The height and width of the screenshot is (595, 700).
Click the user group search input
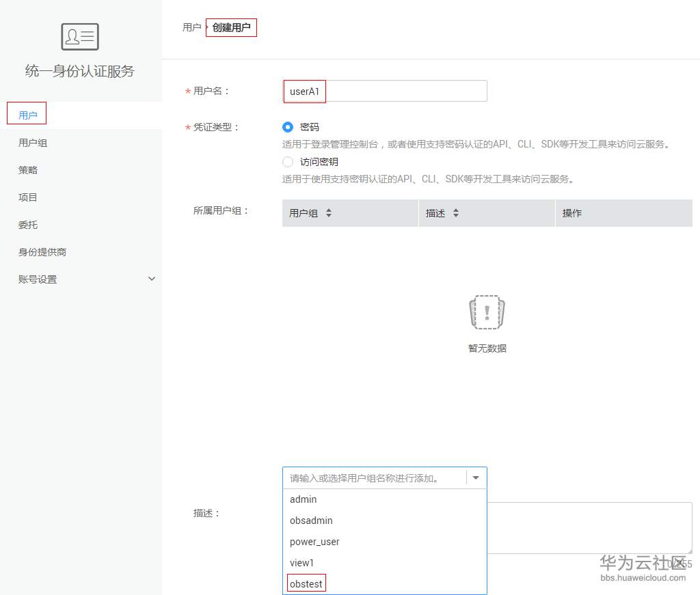coord(375,478)
